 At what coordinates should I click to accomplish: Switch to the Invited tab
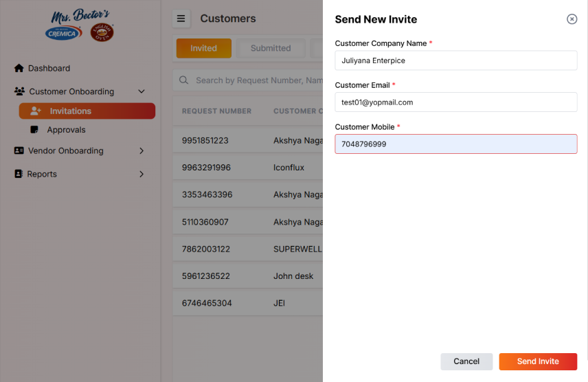203,48
